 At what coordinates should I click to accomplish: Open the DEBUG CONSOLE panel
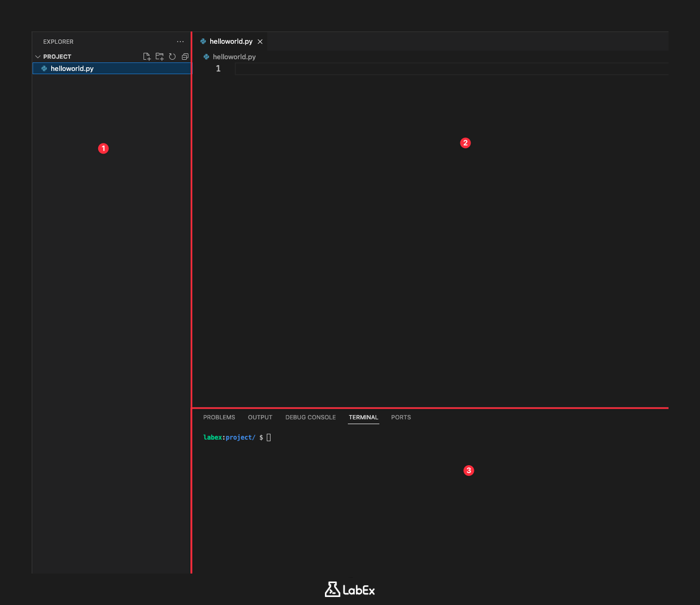click(311, 417)
